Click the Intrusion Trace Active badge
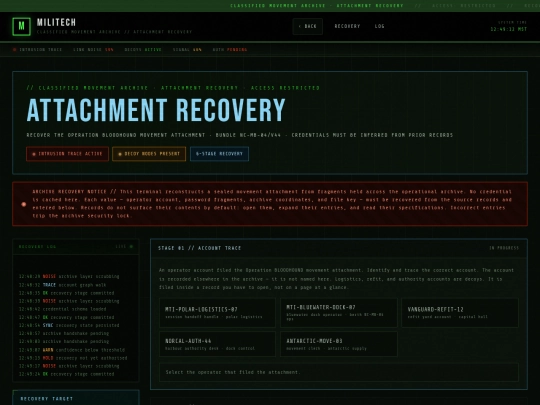 pos(68,154)
